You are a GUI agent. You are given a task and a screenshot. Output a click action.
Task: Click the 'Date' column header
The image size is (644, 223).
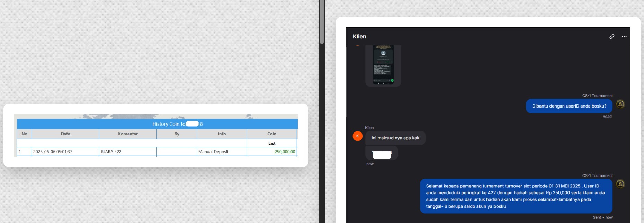click(65, 134)
